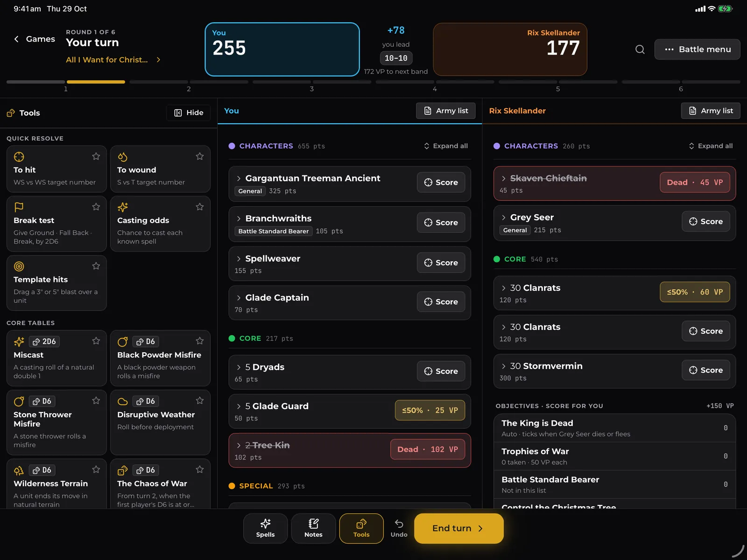Jump to round 3 progress segment
The width and height of the screenshot is (747, 560).
click(x=311, y=82)
